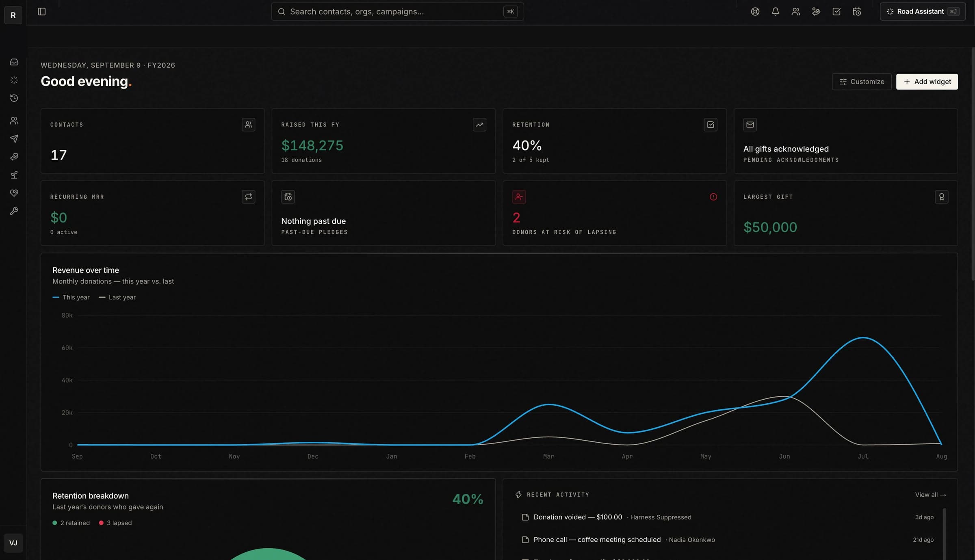
Task: Click Donation voided — $100.00 activity
Action: tap(727, 517)
